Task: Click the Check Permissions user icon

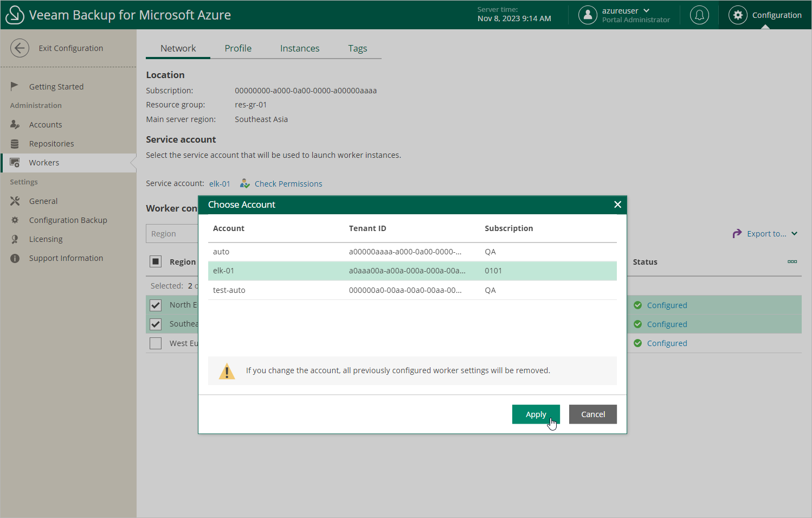Action: point(245,184)
